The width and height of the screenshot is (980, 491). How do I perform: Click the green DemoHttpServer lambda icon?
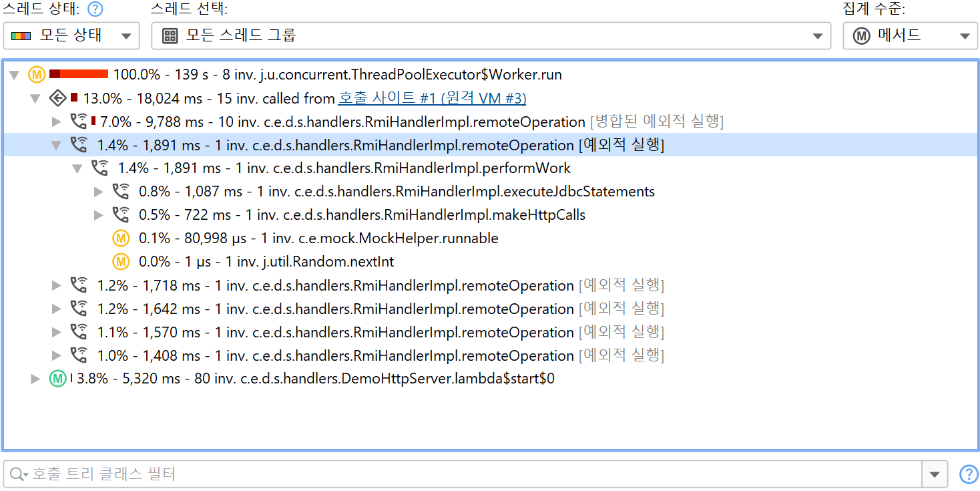(58, 379)
